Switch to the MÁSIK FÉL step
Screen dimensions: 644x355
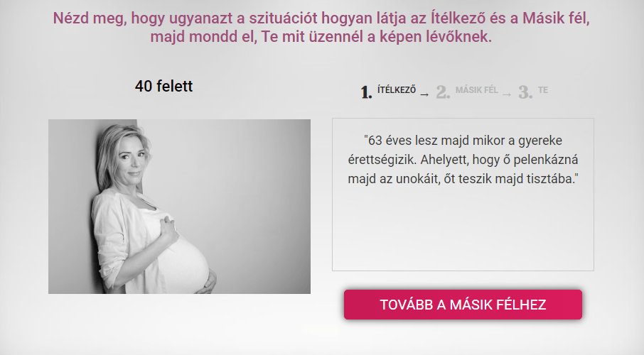click(x=476, y=90)
